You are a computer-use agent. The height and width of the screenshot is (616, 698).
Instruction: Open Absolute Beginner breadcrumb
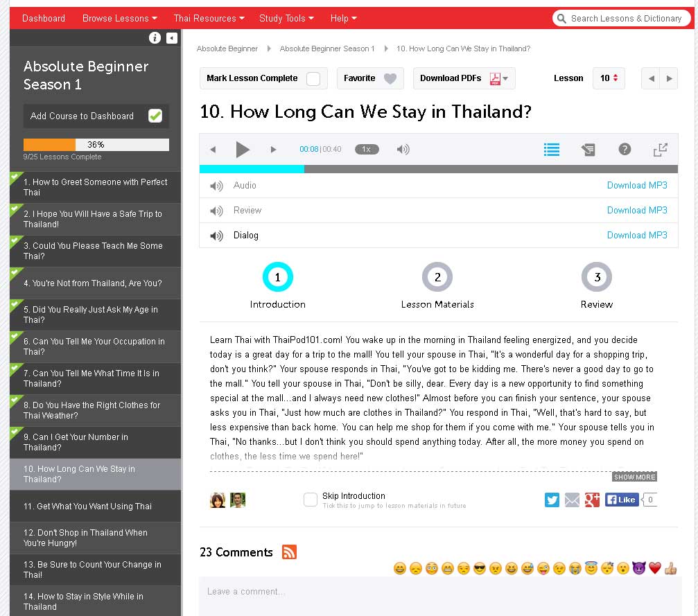227,49
